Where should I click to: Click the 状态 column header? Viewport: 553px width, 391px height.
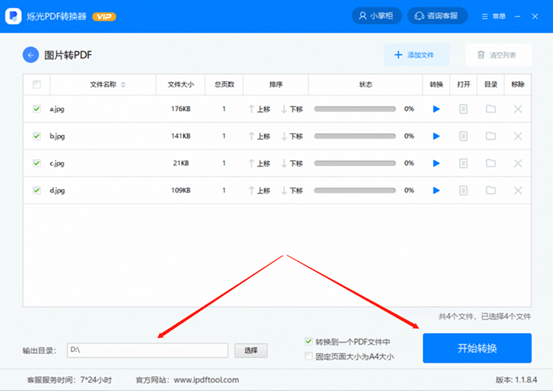click(366, 85)
